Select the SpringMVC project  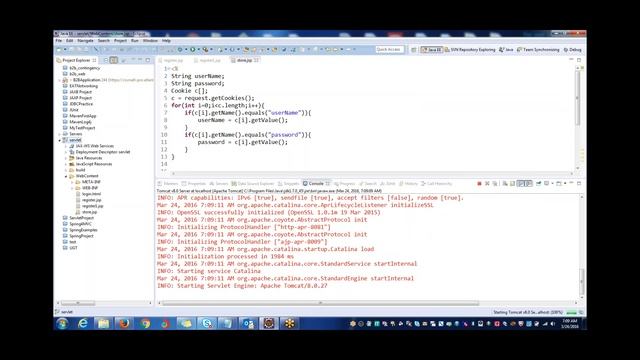click(x=80, y=224)
